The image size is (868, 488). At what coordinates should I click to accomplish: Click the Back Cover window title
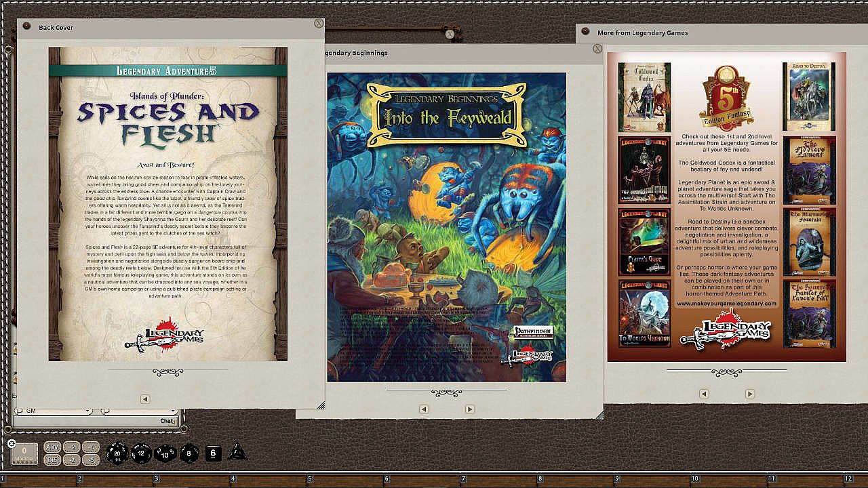pos(56,27)
